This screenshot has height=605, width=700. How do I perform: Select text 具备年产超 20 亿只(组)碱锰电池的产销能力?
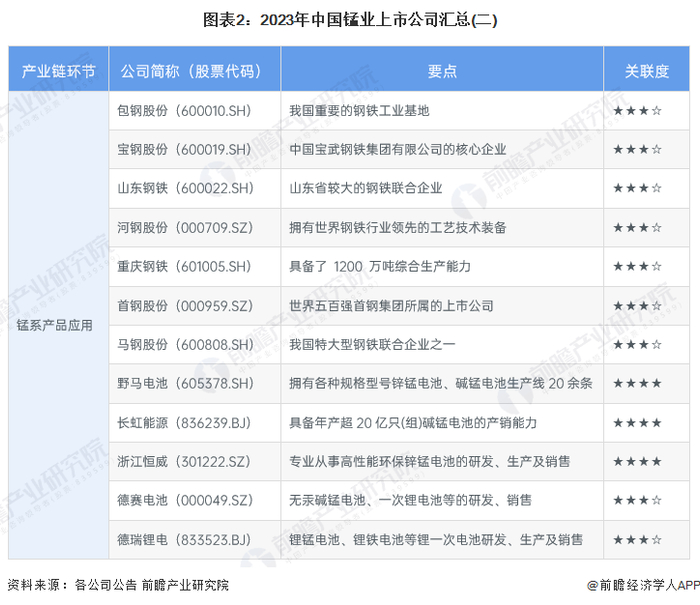(413, 423)
